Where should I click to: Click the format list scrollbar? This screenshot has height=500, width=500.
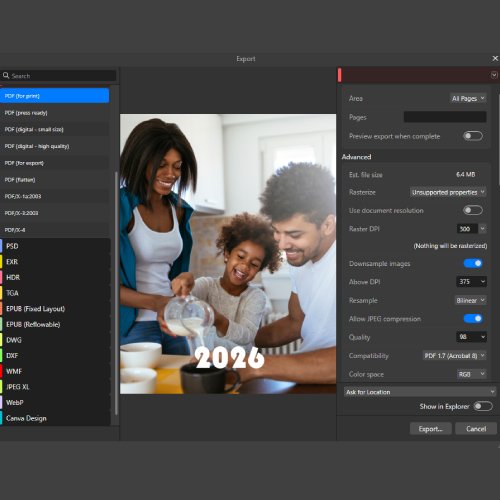(x=116, y=293)
